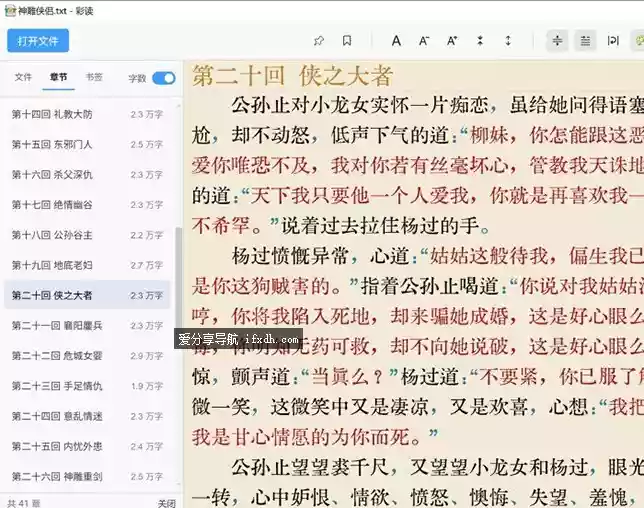Jump to 第十六回 杀父深仇

pyautogui.click(x=87, y=175)
